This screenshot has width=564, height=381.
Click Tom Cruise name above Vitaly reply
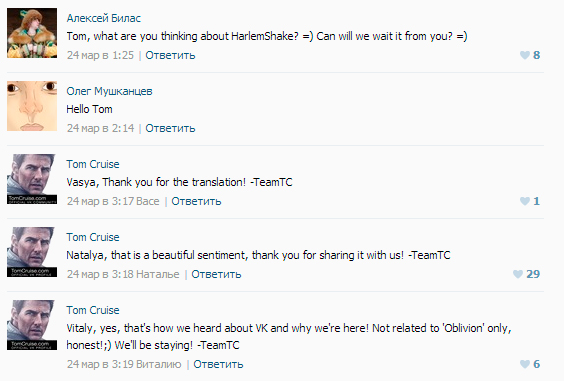[x=93, y=310]
